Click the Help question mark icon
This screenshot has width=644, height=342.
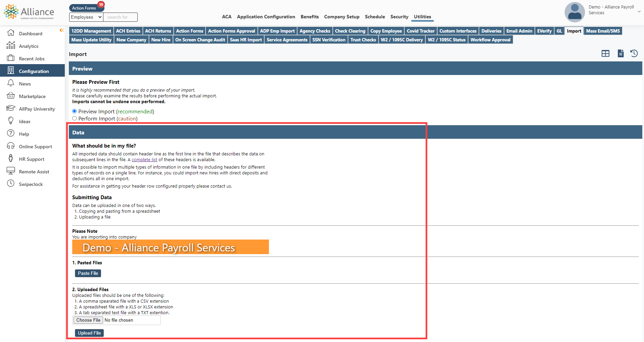pos(11,133)
